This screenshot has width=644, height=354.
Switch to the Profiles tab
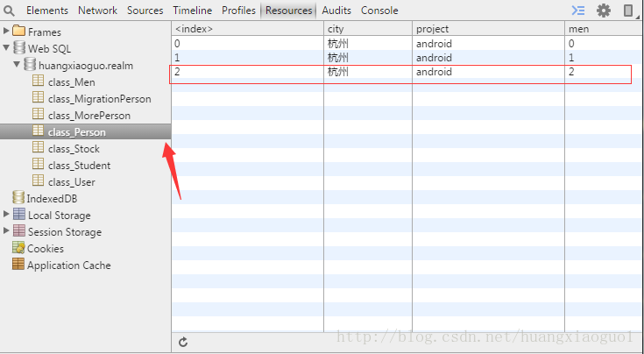238,11
